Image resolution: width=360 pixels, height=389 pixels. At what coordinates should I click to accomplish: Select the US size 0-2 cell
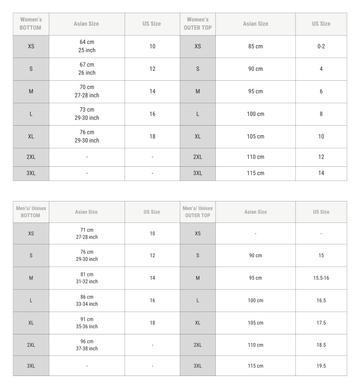tap(321, 46)
